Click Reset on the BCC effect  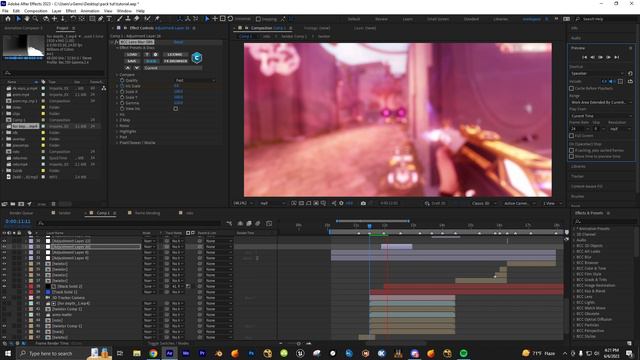(x=179, y=42)
